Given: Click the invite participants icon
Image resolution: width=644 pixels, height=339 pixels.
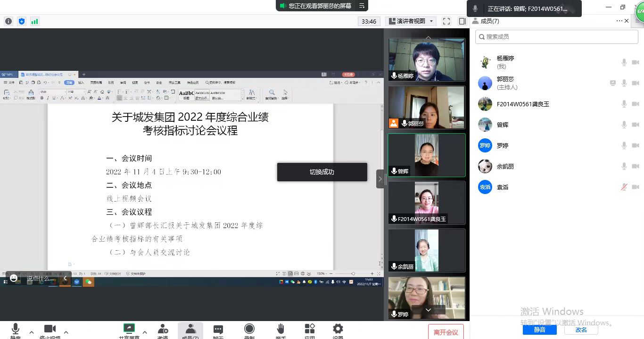Looking at the screenshot, I should tap(163, 329).
